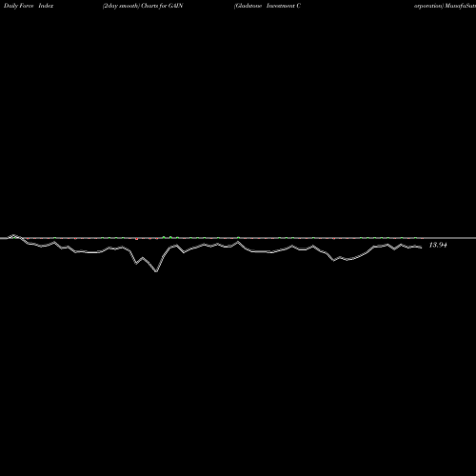This screenshot has height=476, width=476.
Task: Click the 'orporation) MunafaSutra' text
Action: pyautogui.click(x=445, y=6)
